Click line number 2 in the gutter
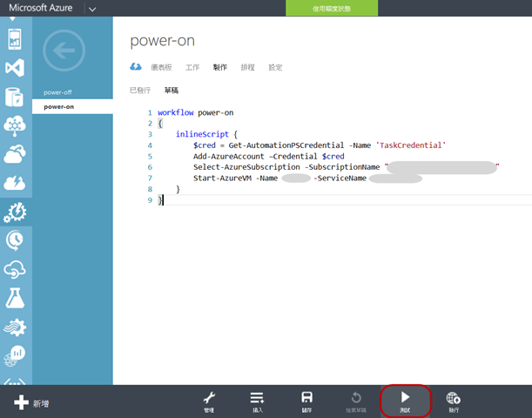532x418 pixels. click(150, 124)
